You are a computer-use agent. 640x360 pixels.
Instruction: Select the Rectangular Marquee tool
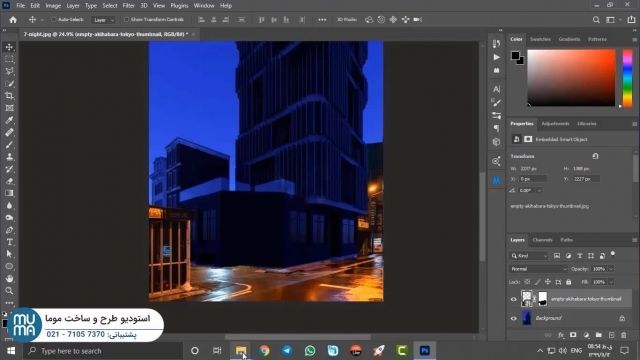coord(9,59)
